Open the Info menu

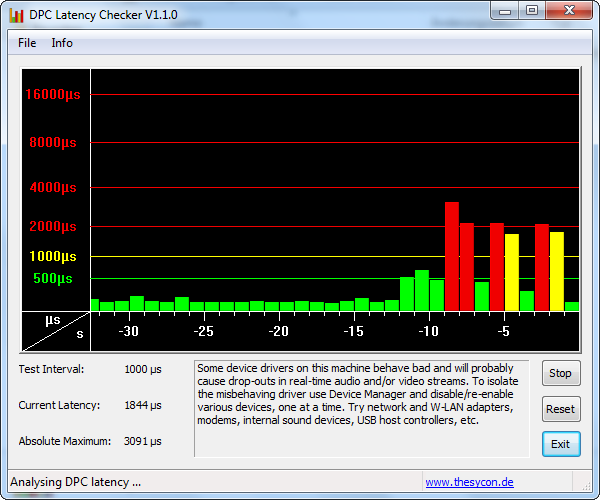[x=62, y=43]
